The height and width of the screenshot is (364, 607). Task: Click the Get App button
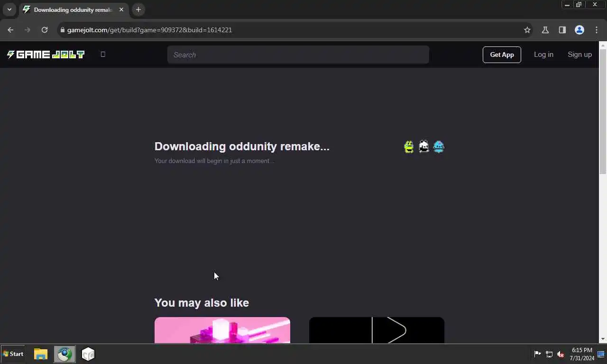pyautogui.click(x=502, y=55)
